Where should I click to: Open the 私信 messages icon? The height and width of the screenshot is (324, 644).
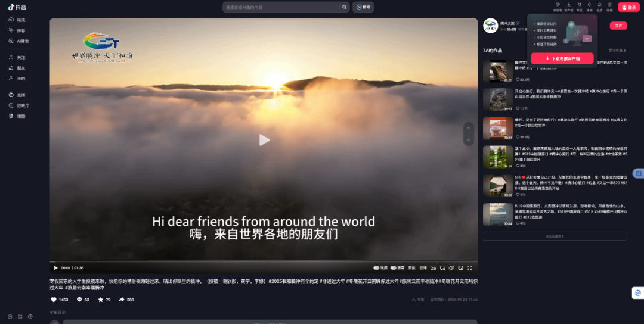600,7
